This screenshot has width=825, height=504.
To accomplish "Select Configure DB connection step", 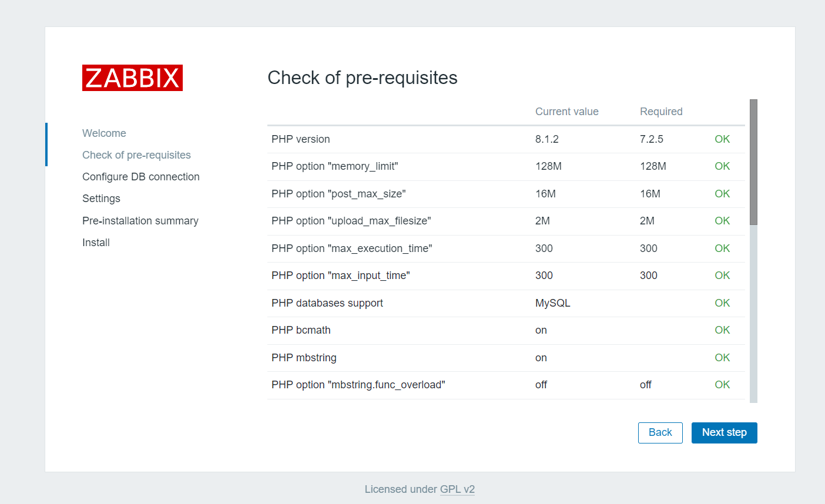I will 141,177.
